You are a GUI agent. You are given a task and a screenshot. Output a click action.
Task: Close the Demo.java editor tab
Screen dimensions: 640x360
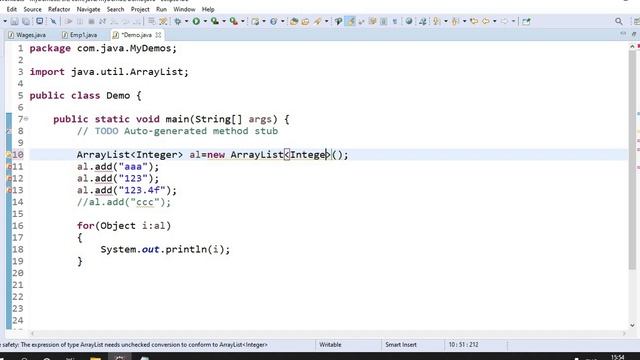pos(158,35)
